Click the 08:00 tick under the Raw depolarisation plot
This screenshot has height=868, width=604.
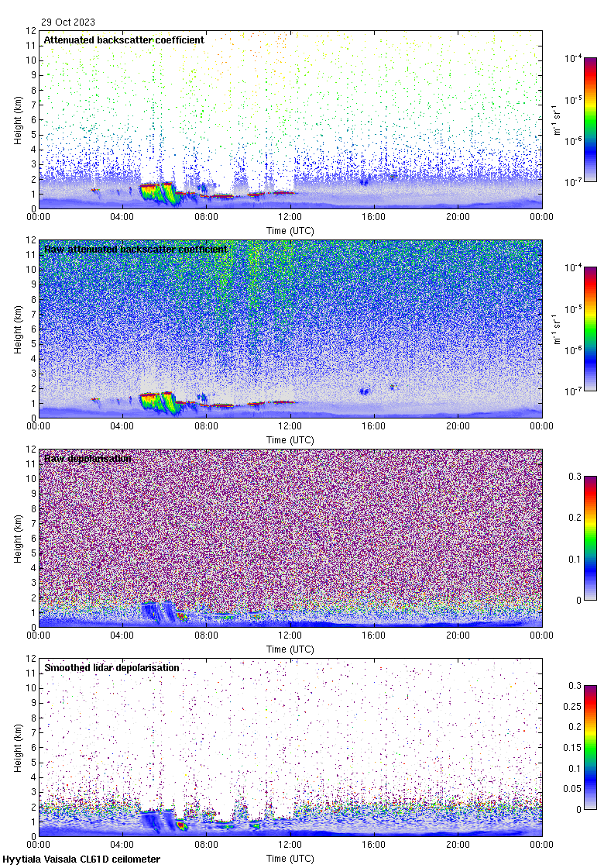coord(206,635)
